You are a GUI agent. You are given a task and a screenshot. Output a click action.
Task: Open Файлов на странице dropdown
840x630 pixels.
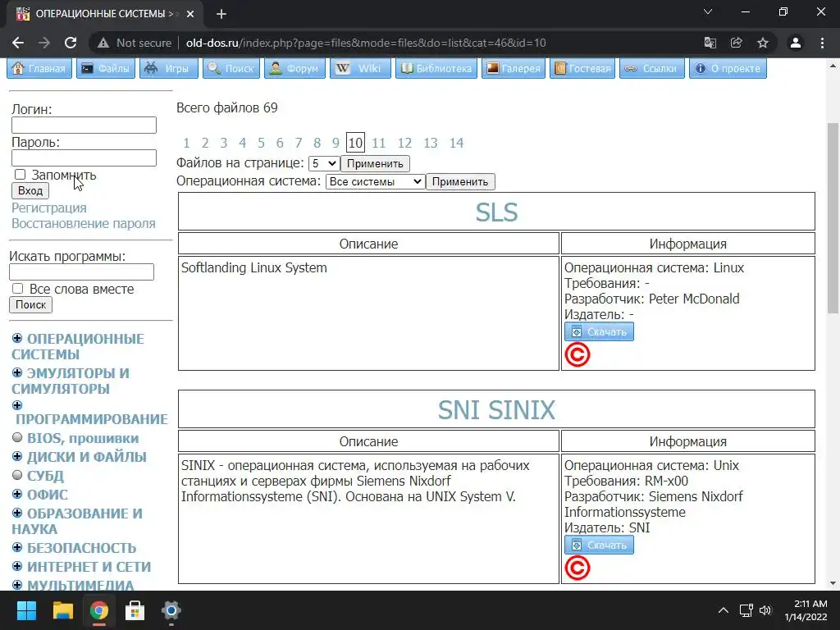(x=323, y=163)
